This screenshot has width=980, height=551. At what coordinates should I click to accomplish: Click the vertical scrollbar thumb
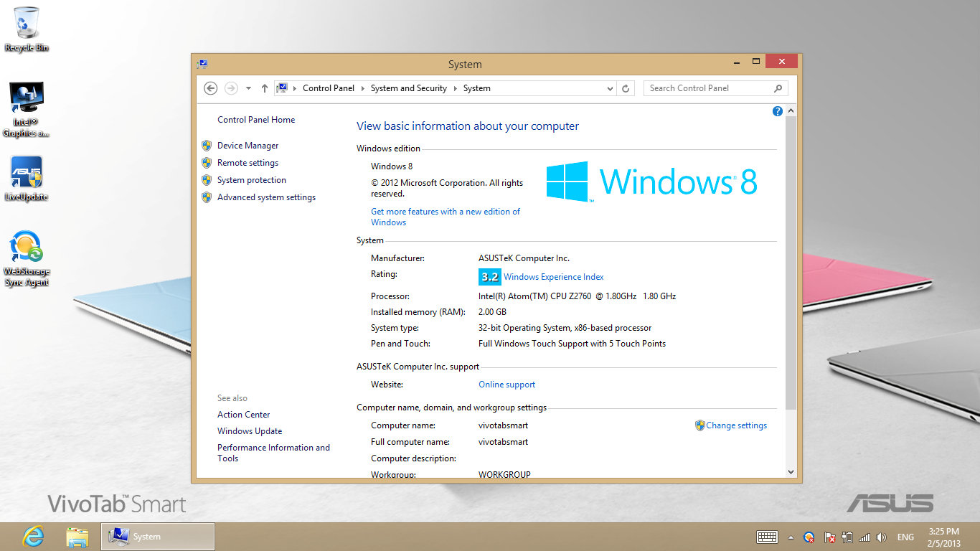tap(791, 263)
